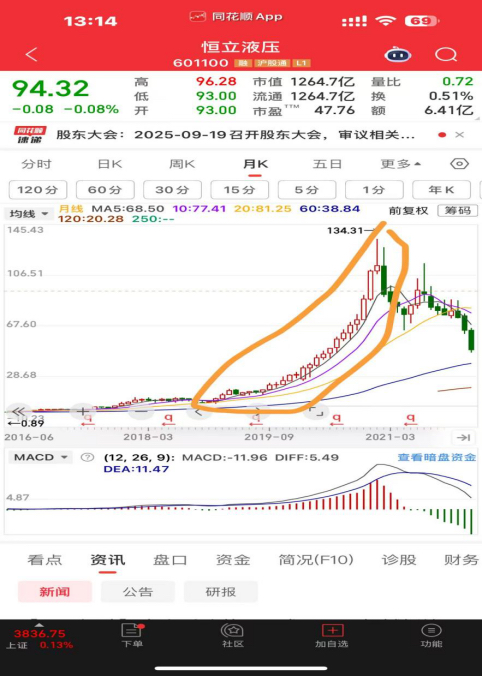Expand the 更多 period options
Image resolution: width=482 pixels, height=676 pixels.
[401, 164]
